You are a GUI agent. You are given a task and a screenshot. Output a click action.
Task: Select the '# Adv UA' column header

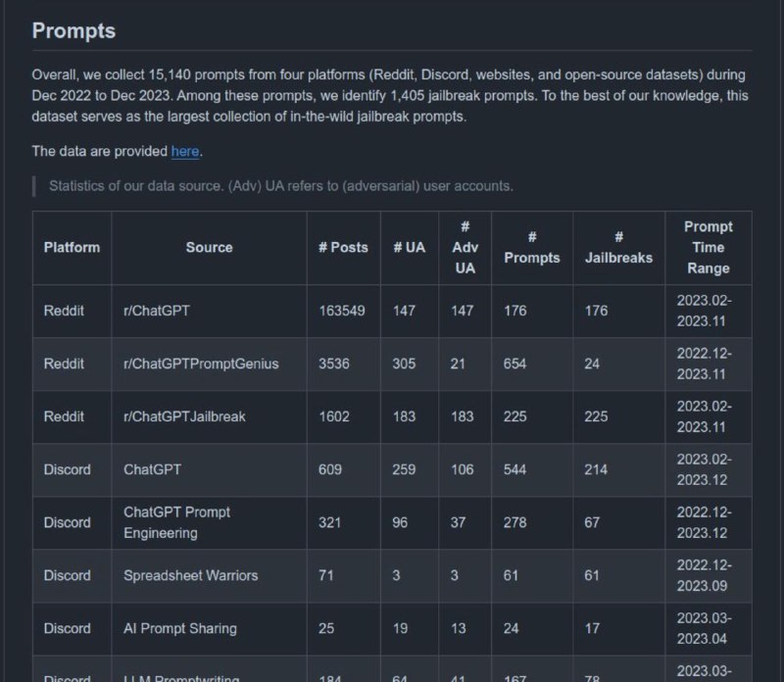465,248
